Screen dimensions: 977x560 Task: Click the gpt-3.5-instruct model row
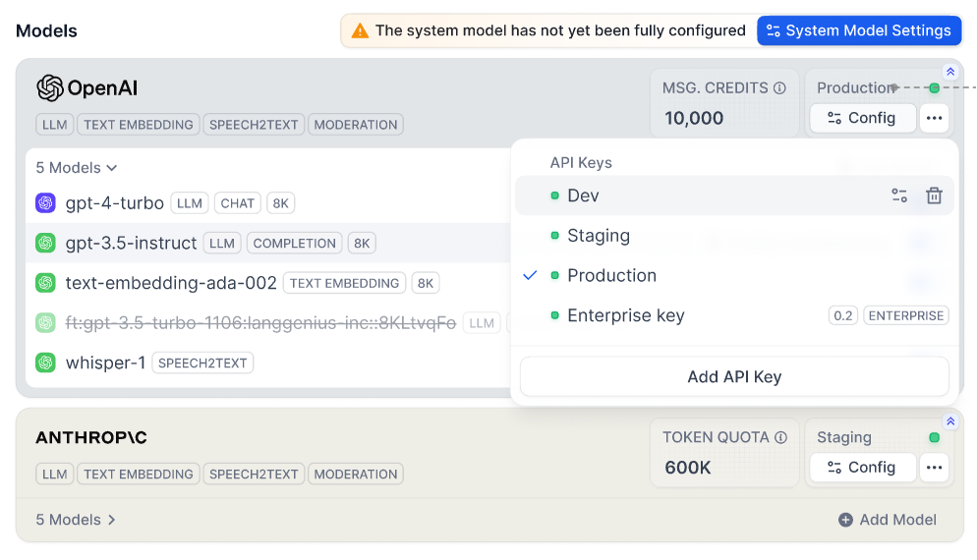click(131, 243)
